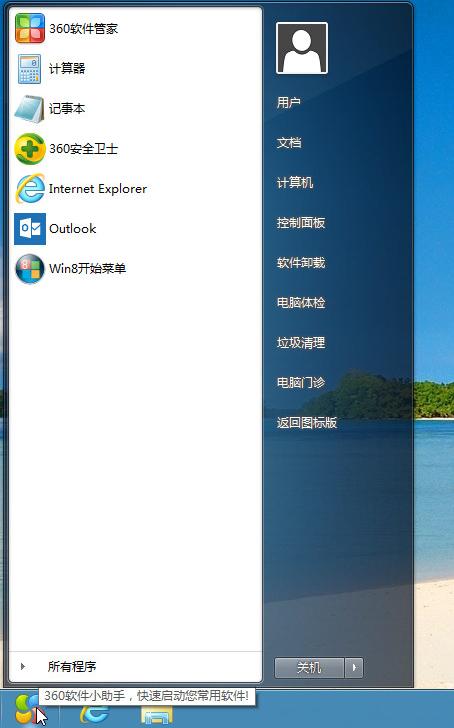Viewport: 454px width, 728px height.
Task: Open the 控制面板 control panel
Action: point(301,222)
